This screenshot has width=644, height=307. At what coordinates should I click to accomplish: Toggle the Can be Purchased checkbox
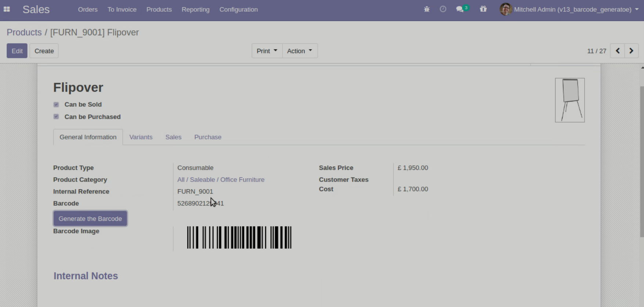pyautogui.click(x=56, y=117)
